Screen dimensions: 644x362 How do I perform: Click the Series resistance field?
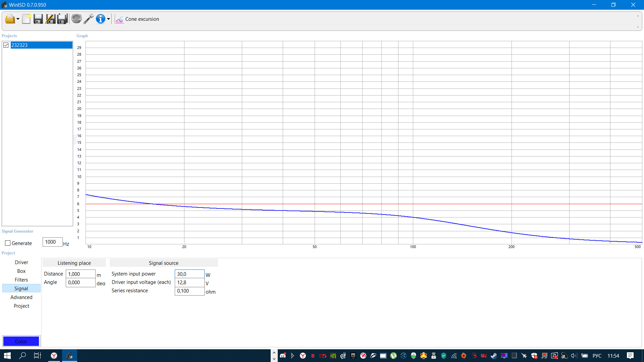coord(190,291)
